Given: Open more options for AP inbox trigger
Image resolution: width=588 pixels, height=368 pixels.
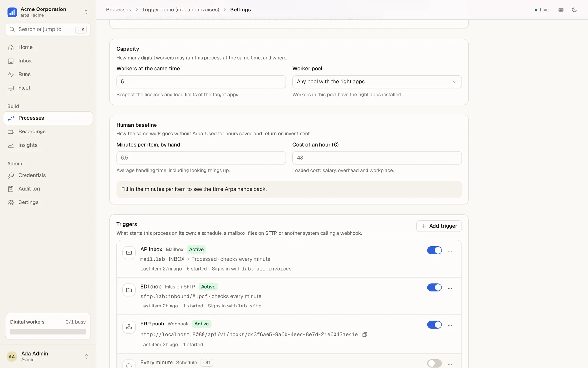Looking at the screenshot, I should click(x=450, y=251).
